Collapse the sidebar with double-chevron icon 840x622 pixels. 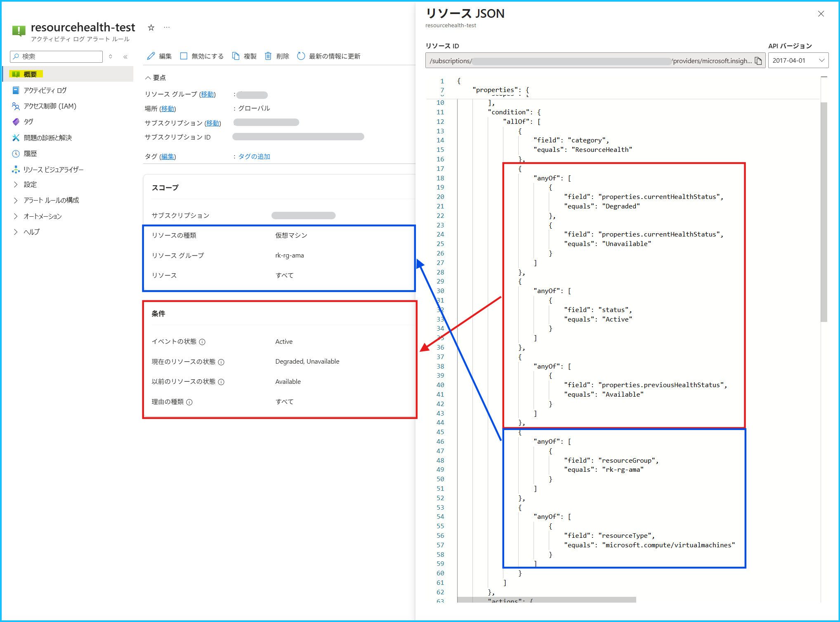tap(125, 57)
